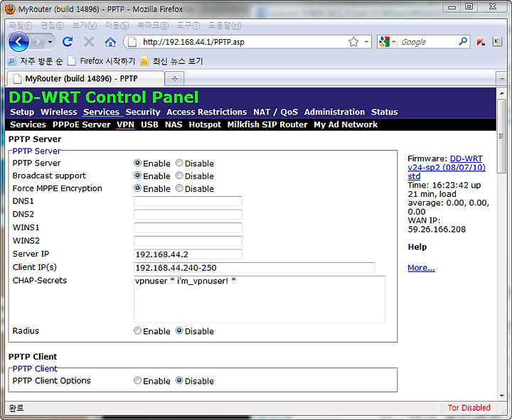This screenshot has height=420, width=512.
Task: Open the 이동(S) menu
Action: [x=117, y=25]
